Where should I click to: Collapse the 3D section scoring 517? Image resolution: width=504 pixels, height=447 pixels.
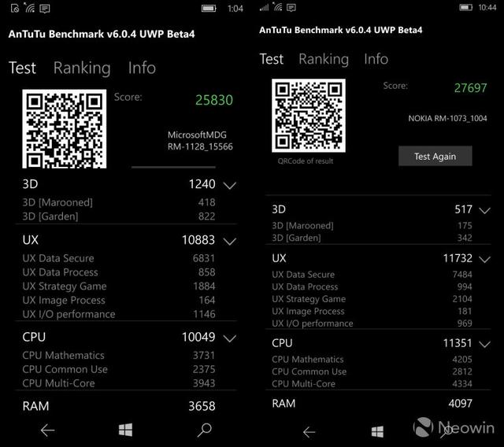coord(484,210)
